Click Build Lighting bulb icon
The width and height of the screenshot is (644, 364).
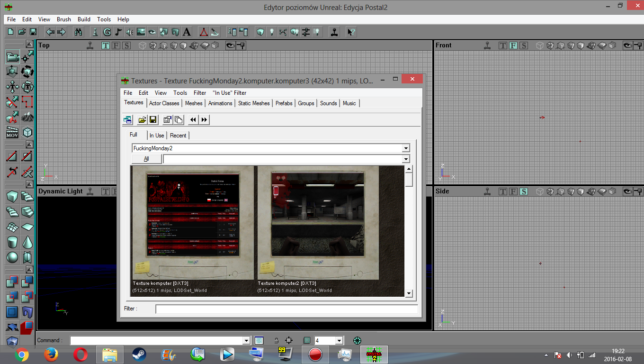[x=271, y=32]
